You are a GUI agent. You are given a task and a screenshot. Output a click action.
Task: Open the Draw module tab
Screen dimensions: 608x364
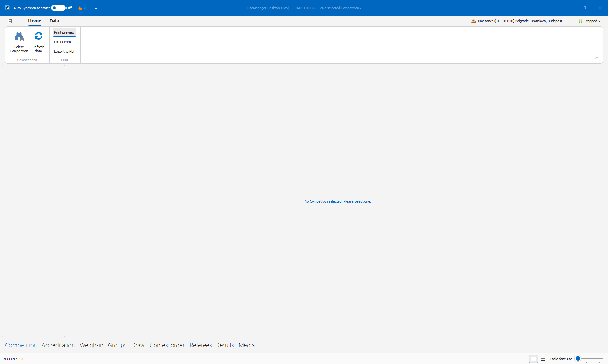click(x=138, y=345)
